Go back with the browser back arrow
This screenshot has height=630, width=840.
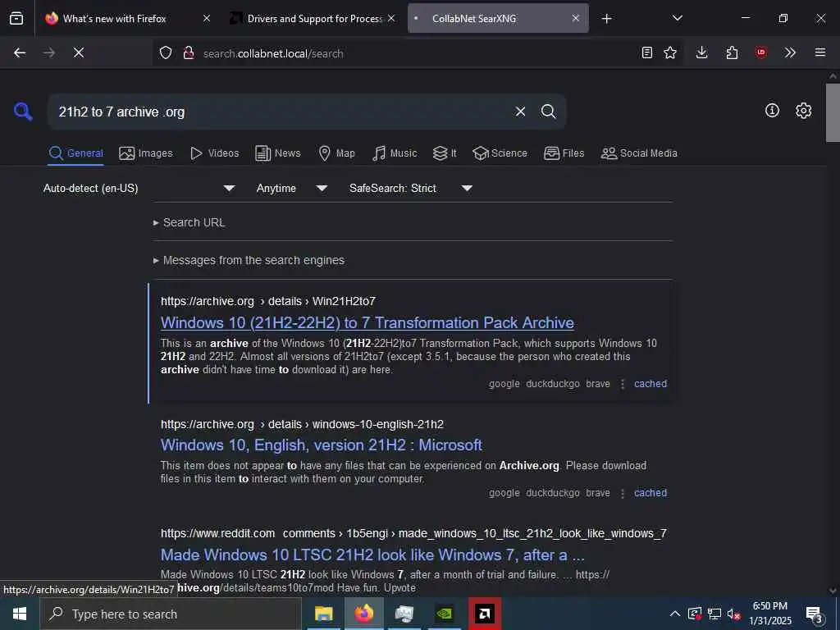click(20, 52)
